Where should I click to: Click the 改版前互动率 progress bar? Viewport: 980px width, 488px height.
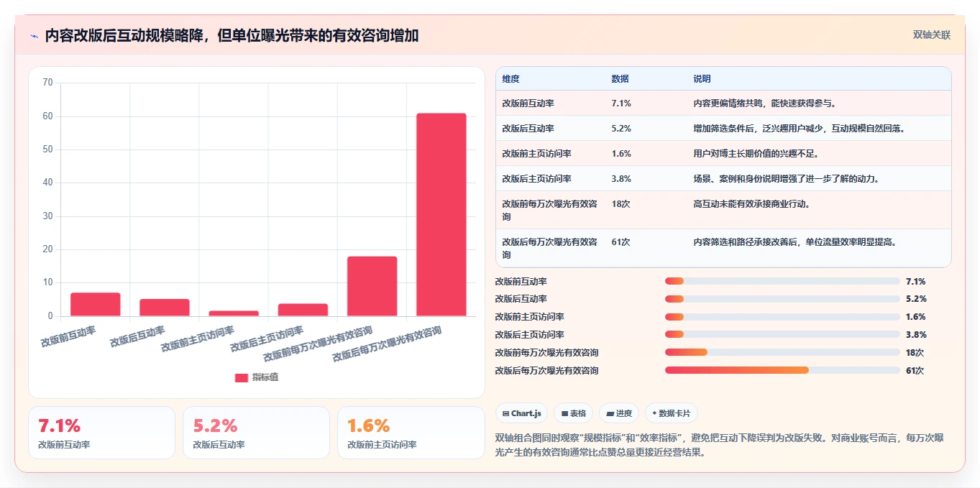point(782,281)
